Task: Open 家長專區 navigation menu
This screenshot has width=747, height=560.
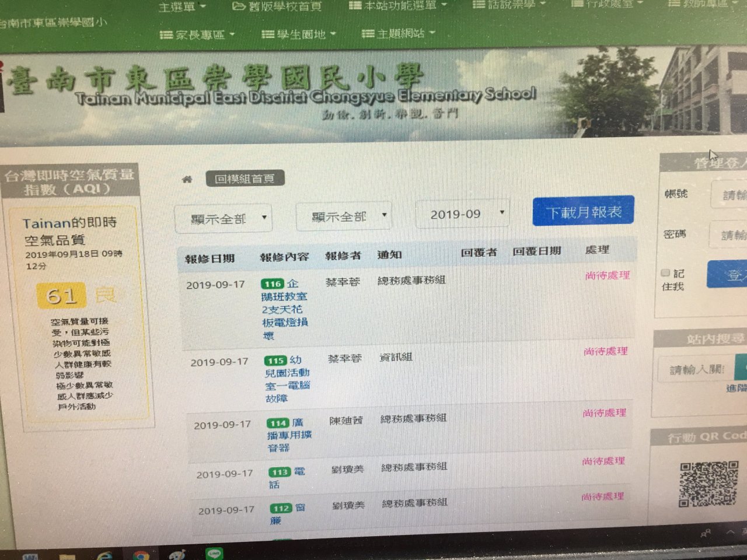Action: (197, 35)
